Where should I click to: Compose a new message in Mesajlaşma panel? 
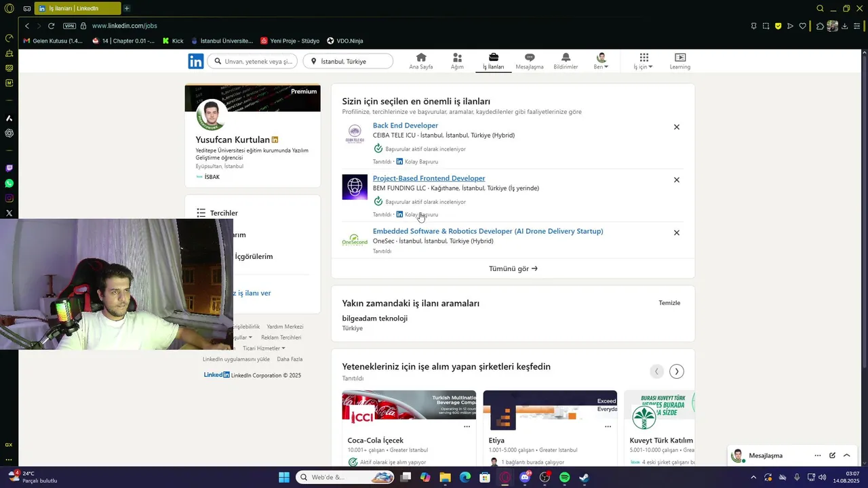[832, 455]
